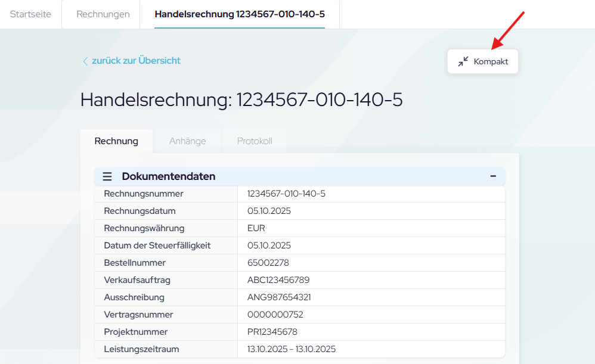Viewport: 595px width, 364px height.
Task: Show the Protokoll tab
Action: click(255, 141)
